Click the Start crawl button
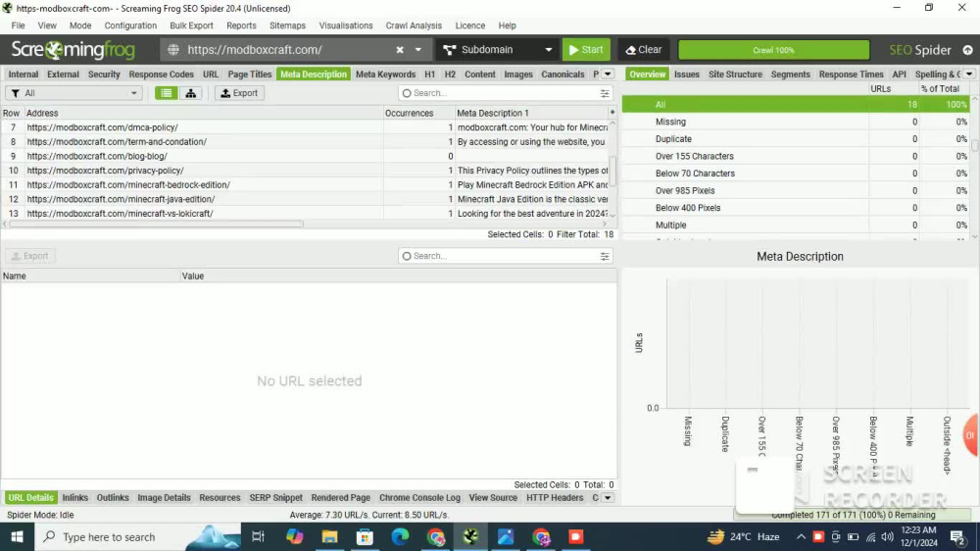The height and width of the screenshot is (551, 980). tap(586, 50)
